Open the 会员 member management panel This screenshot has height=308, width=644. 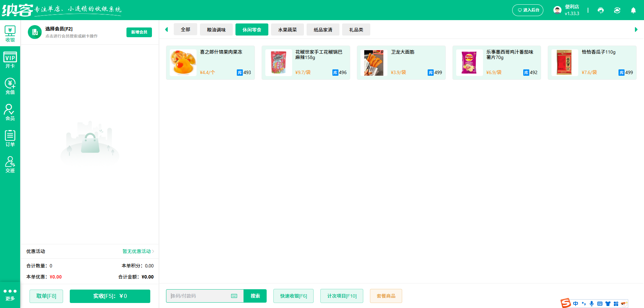coord(10,112)
